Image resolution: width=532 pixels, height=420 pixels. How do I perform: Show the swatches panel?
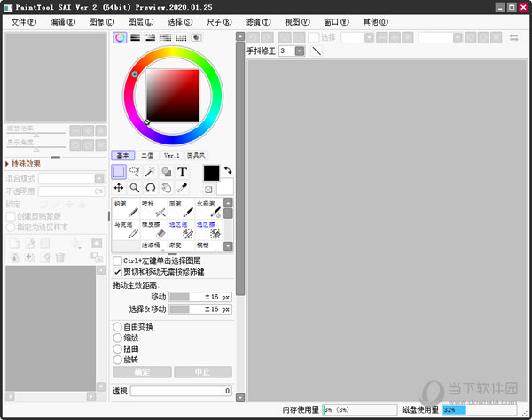pyautogui.click(x=181, y=37)
